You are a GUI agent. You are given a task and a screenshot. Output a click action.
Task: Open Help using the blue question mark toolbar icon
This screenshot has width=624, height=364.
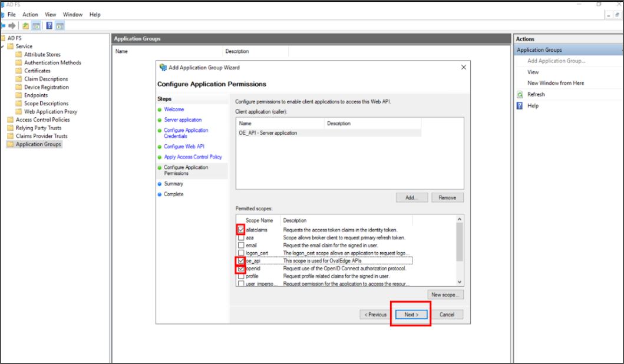point(49,25)
